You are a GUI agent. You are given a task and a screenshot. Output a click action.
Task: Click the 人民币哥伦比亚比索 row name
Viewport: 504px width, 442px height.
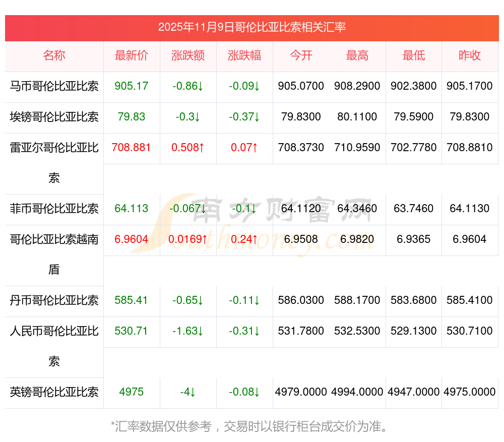pos(54,345)
